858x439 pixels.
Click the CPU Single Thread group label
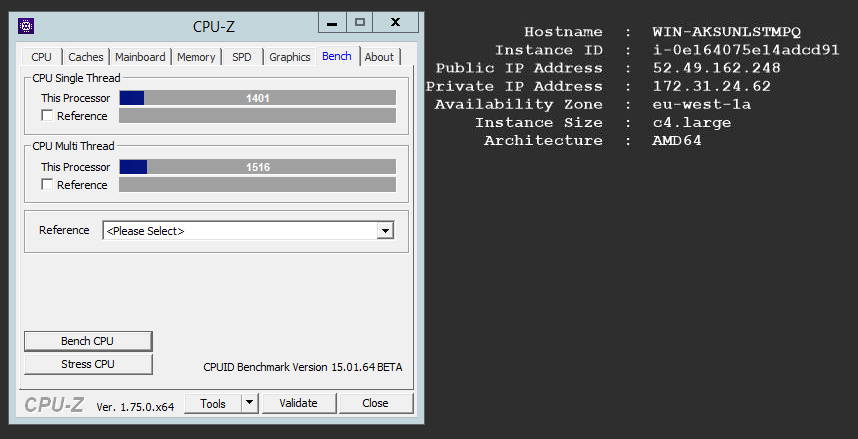pos(76,78)
